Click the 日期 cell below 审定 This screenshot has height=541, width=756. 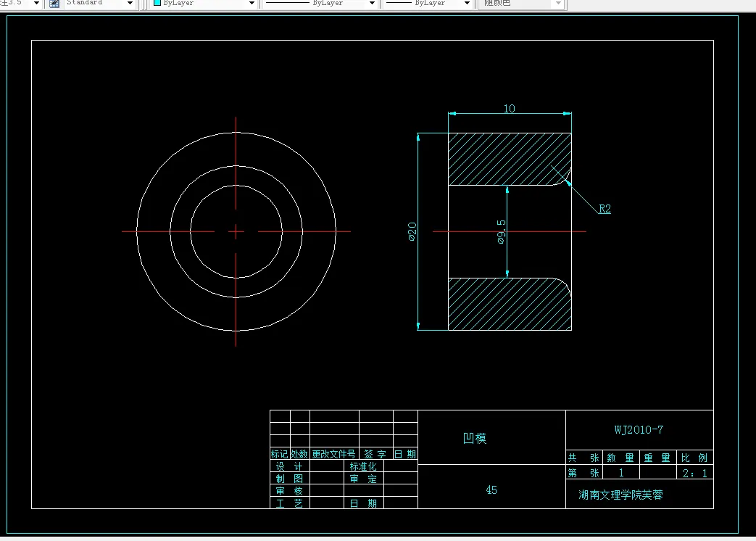[364, 503]
